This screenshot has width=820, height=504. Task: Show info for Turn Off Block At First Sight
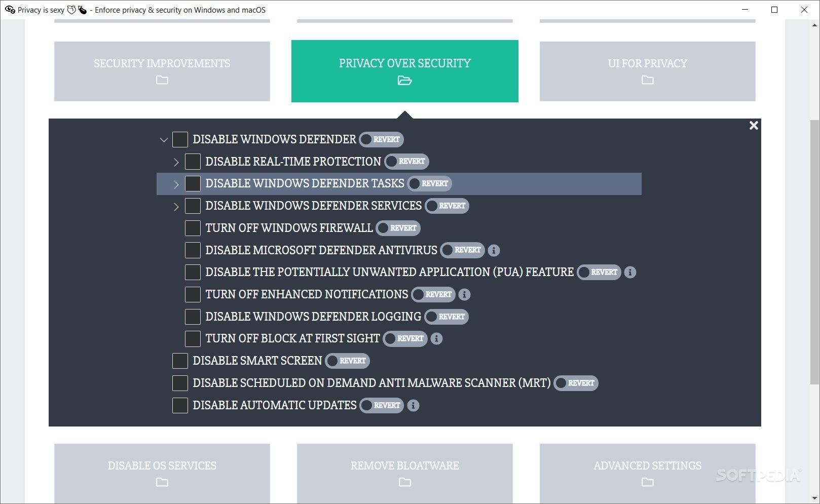coord(436,338)
